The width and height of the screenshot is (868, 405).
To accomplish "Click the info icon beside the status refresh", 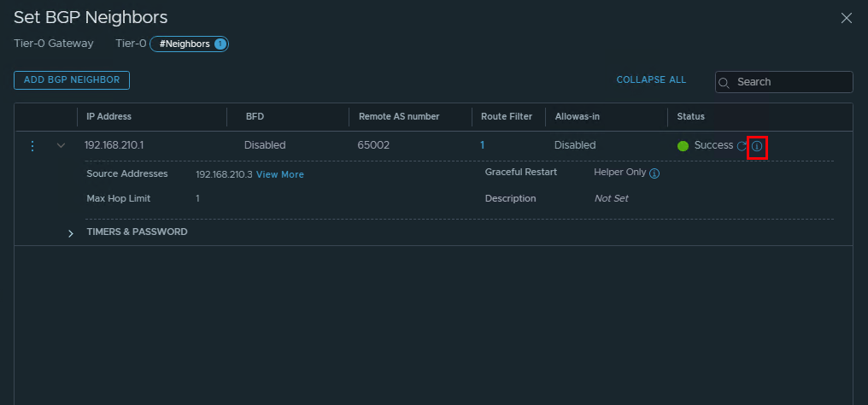I will coord(757,147).
